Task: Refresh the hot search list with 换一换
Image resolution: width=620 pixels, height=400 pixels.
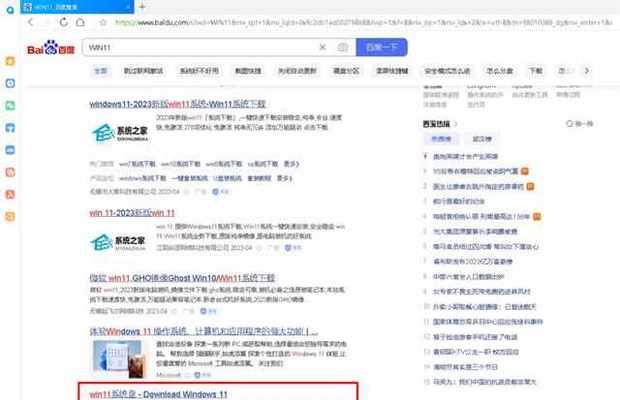Action: click(580, 124)
